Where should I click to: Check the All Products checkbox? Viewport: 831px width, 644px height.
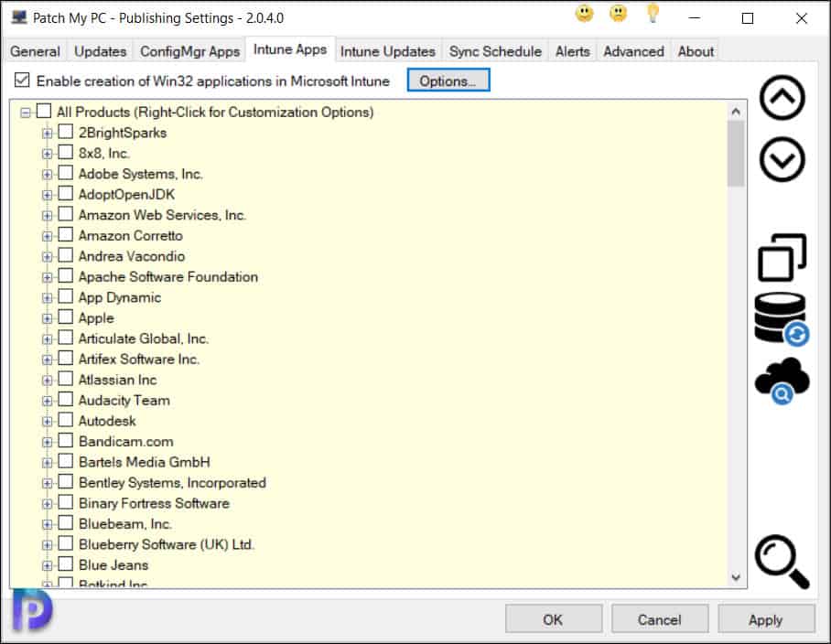(43, 112)
